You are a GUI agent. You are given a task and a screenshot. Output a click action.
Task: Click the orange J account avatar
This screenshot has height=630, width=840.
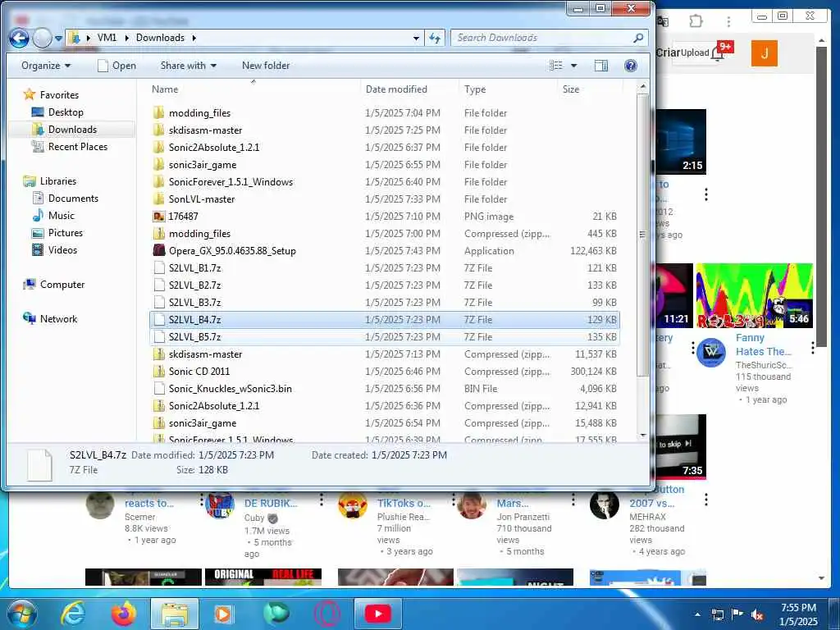pos(764,53)
